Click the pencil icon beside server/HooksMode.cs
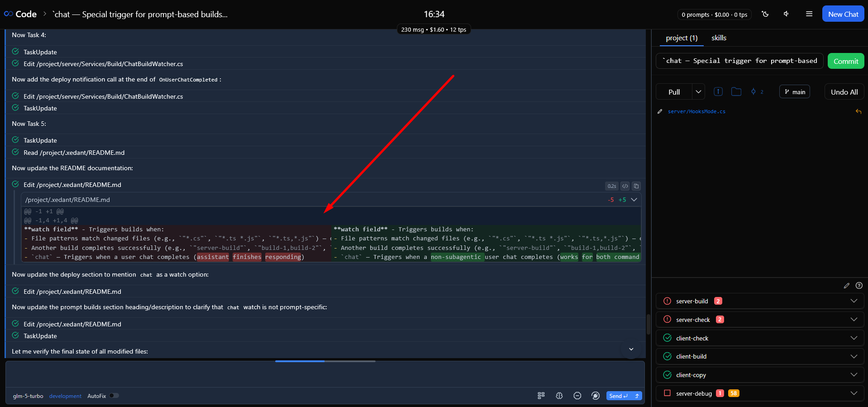 coord(660,111)
